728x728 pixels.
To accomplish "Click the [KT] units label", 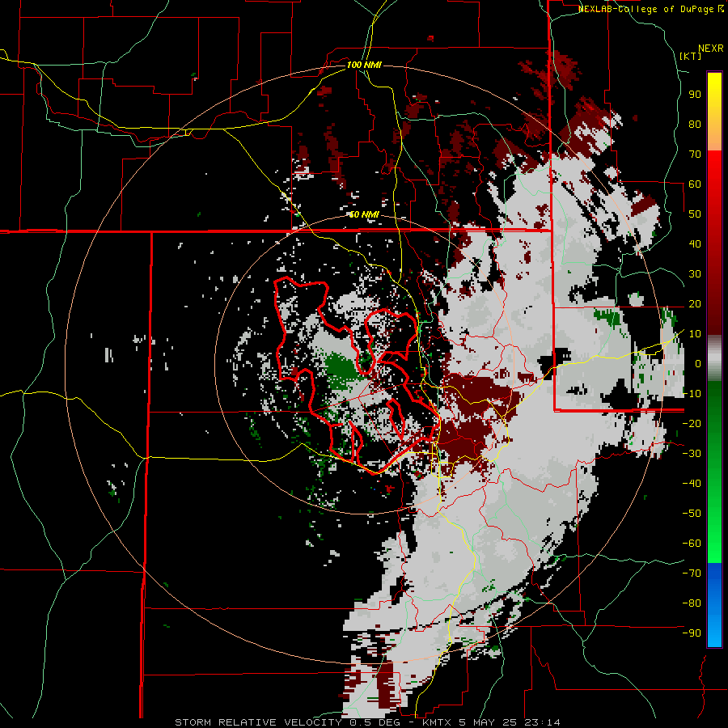I will [691, 56].
